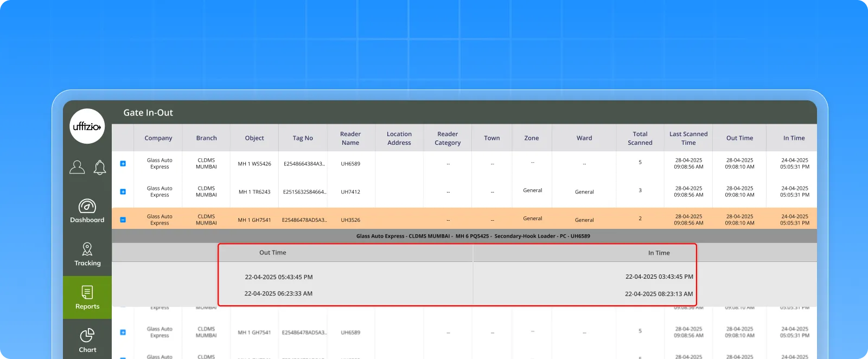Image resolution: width=868 pixels, height=359 pixels.
Task: Click the Glass Auto Express sub-row banner
Action: [x=473, y=236]
